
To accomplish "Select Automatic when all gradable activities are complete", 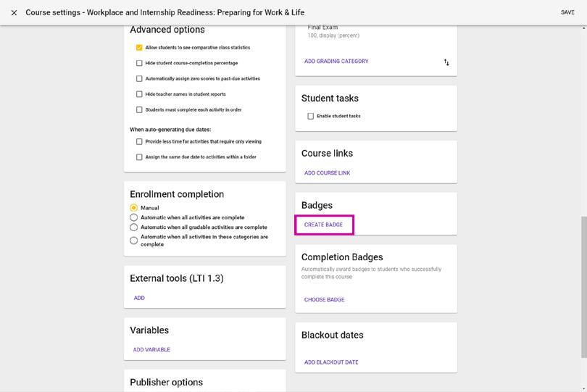I will (133, 228).
